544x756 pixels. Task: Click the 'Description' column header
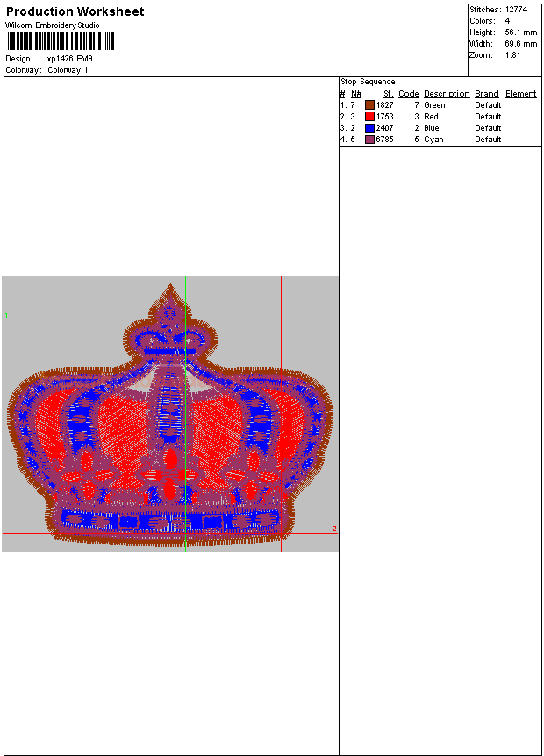click(x=447, y=94)
